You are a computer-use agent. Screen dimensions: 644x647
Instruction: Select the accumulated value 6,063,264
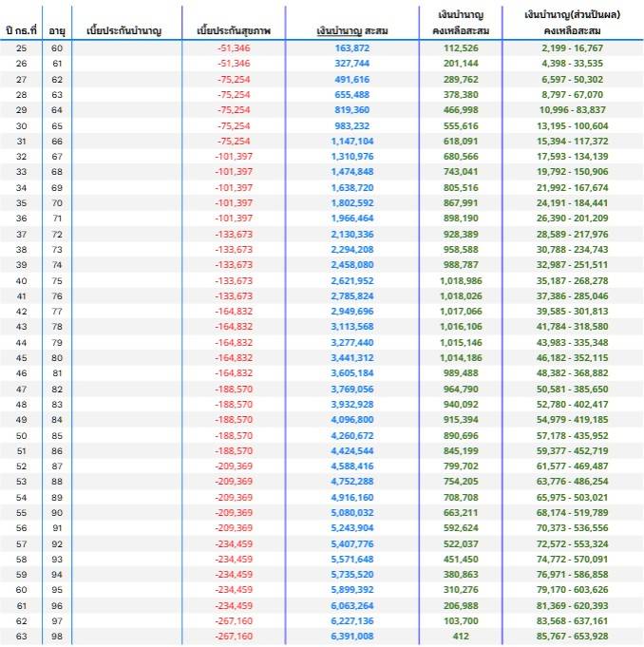(x=351, y=607)
